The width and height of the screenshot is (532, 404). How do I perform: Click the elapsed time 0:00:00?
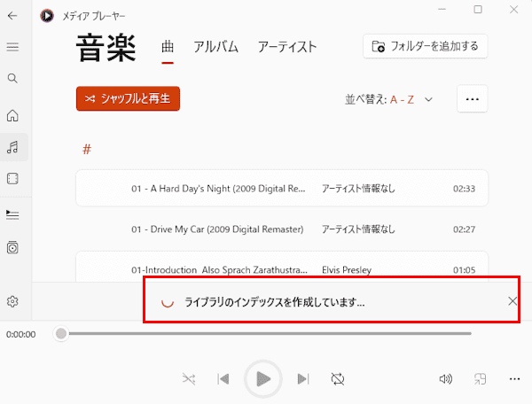click(x=20, y=335)
